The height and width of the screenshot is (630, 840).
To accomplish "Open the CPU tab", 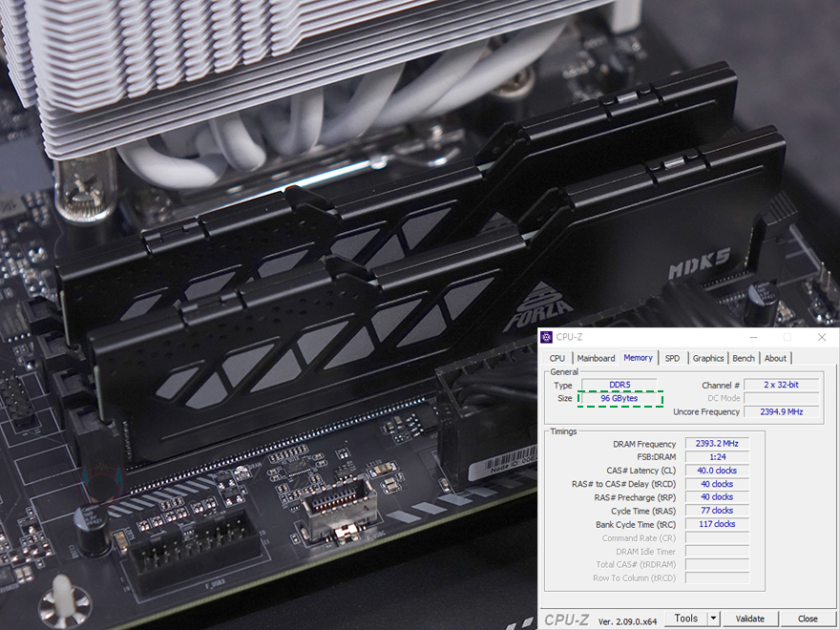I will (x=557, y=358).
